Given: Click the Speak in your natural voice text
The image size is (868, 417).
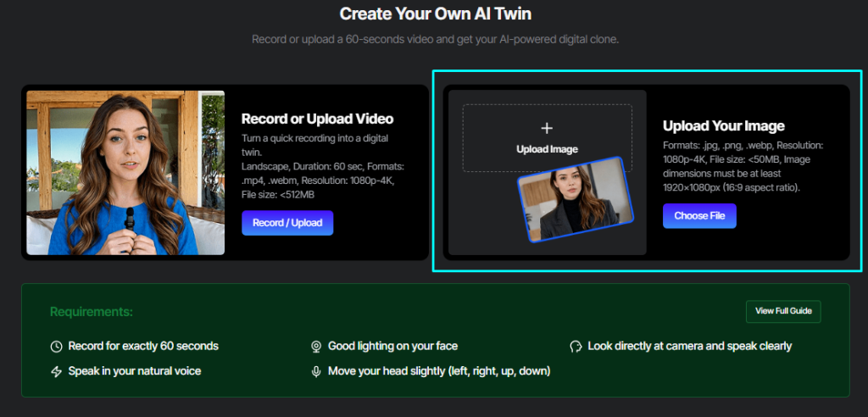Looking at the screenshot, I should click(x=135, y=371).
